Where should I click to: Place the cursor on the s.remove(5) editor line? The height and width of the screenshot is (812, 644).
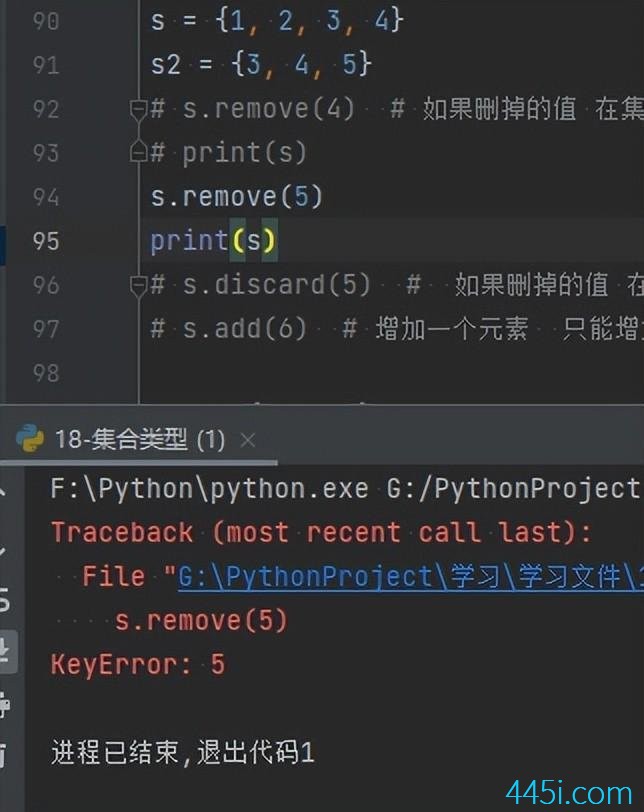237,197
